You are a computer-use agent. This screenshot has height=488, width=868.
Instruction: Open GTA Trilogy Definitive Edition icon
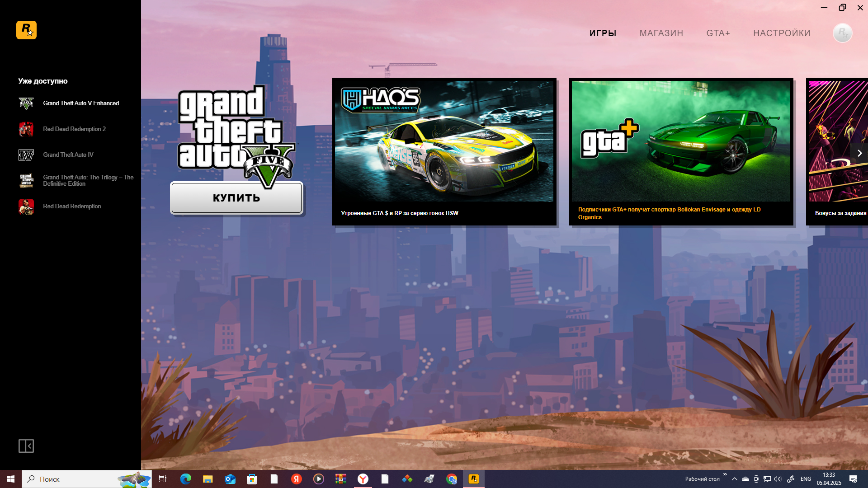click(x=26, y=181)
